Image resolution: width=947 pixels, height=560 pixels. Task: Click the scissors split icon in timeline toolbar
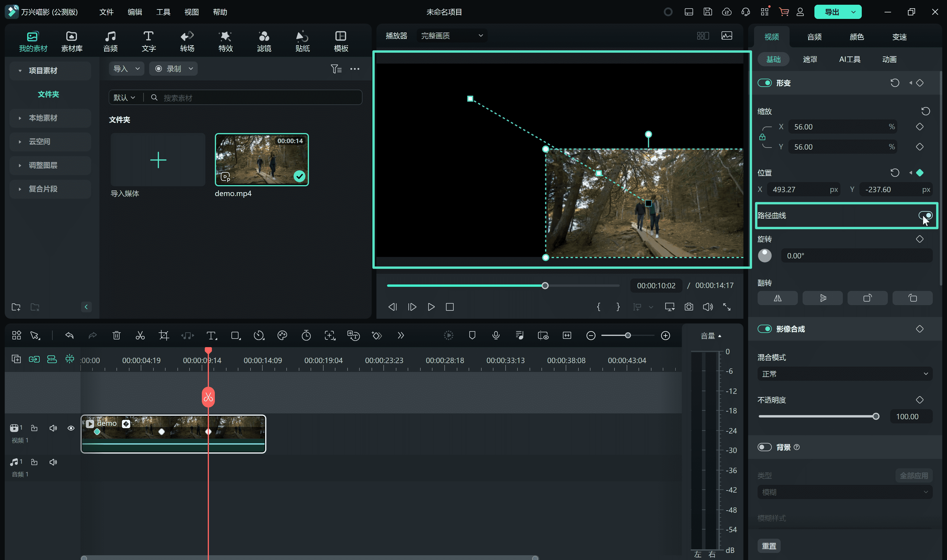click(x=140, y=335)
